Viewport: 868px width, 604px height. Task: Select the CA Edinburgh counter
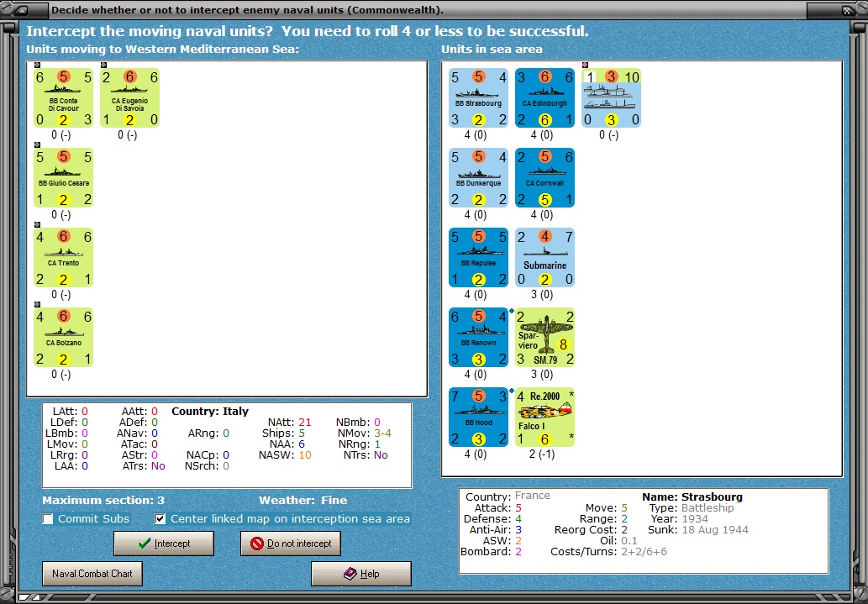point(544,98)
